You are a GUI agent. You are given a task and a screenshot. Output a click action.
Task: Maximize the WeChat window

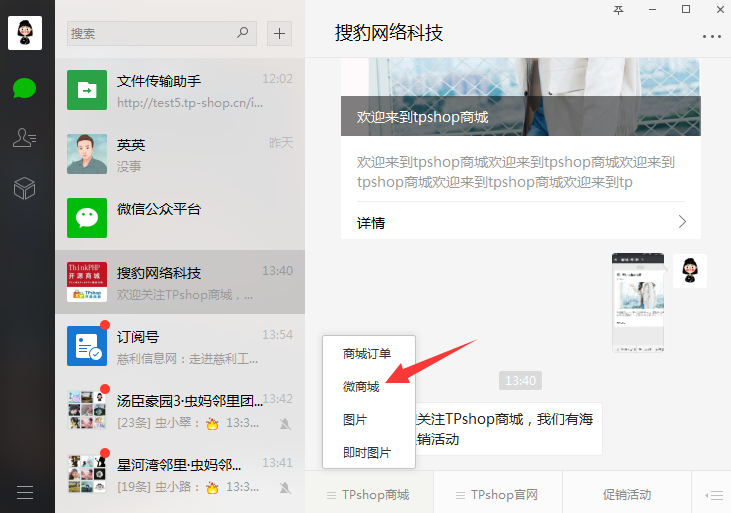(686, 9)
